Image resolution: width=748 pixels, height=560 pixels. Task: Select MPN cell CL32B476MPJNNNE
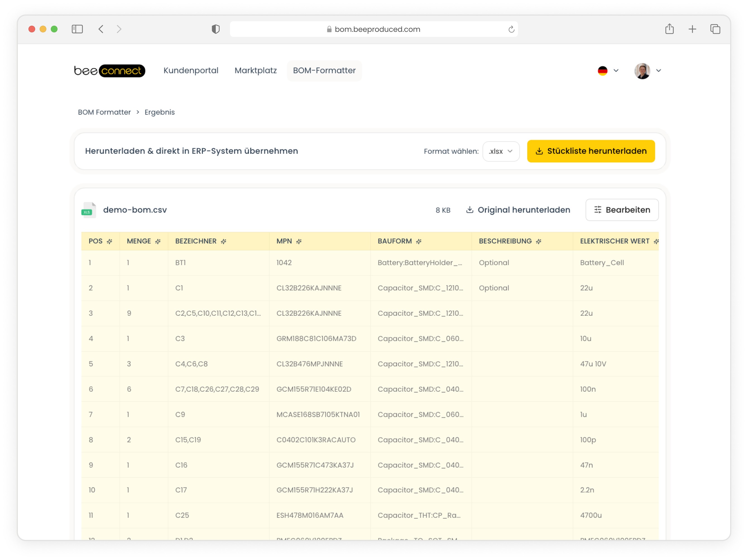pyautogui.click(x=320, y=364)
